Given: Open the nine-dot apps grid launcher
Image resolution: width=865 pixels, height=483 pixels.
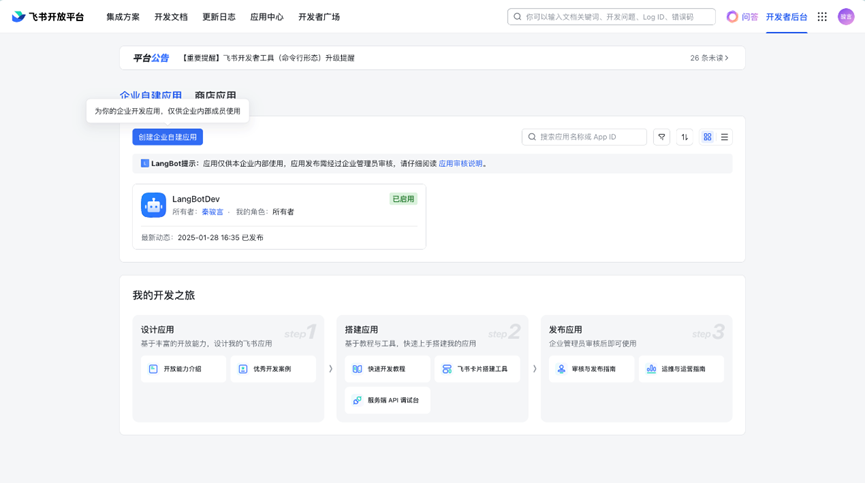Looking at the screenshot, I should [822, 17].
